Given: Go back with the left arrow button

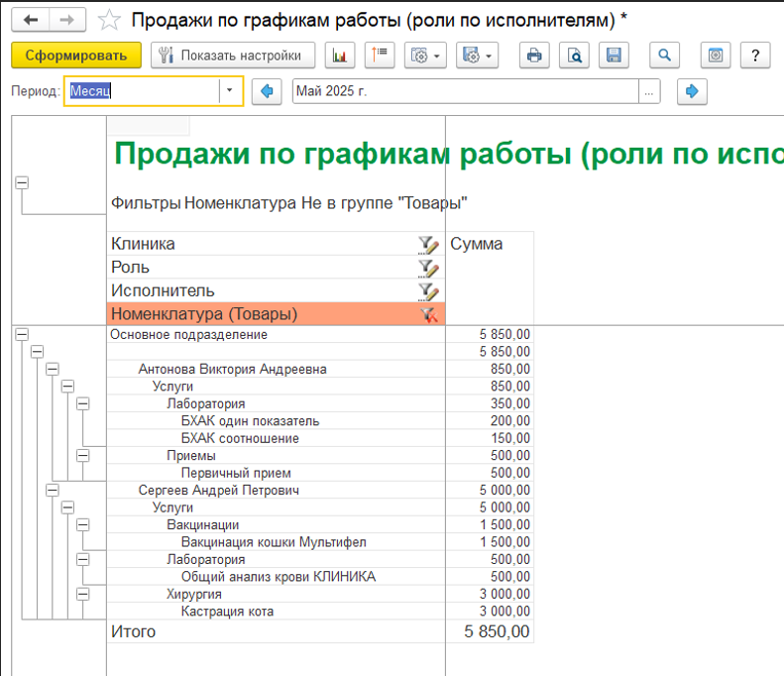Looking at the screenshot, I should click(x=31, y=20).
